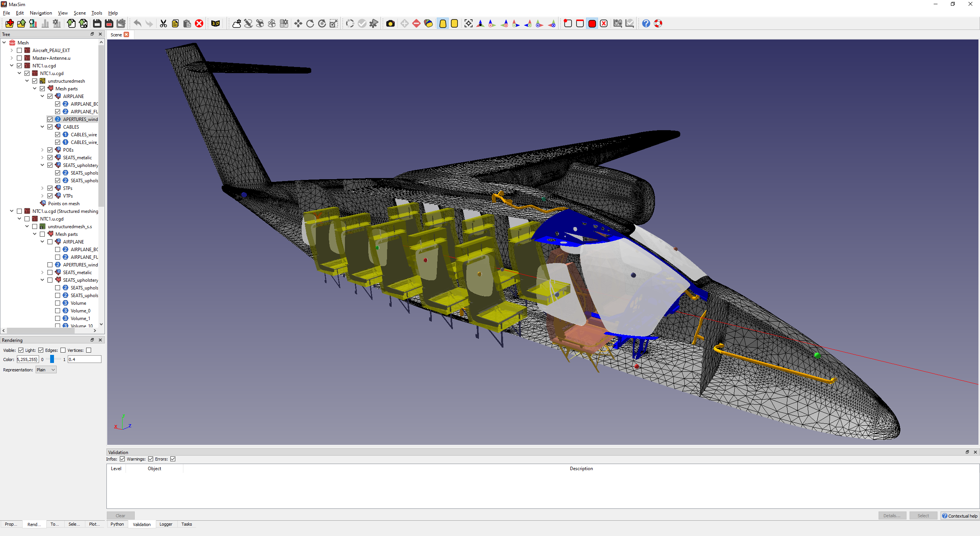Click the camera snapshot icon
This screenshot has height=536, width=980.
click(x=390, y=24)
